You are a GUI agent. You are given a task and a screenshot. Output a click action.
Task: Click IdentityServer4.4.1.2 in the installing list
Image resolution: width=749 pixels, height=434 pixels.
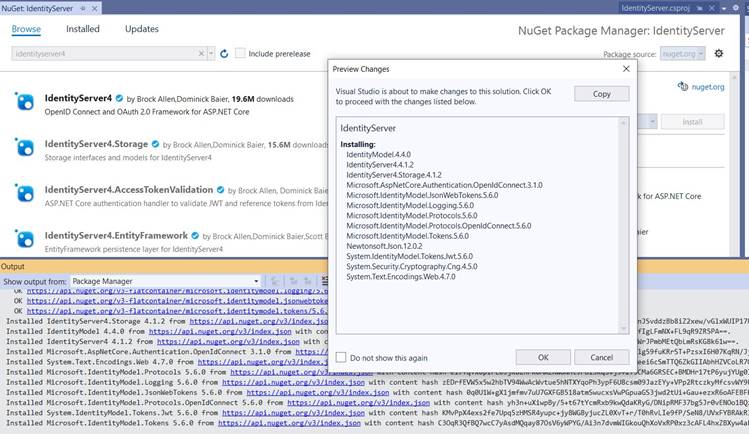pyautogui.click(x=380, y=165)
